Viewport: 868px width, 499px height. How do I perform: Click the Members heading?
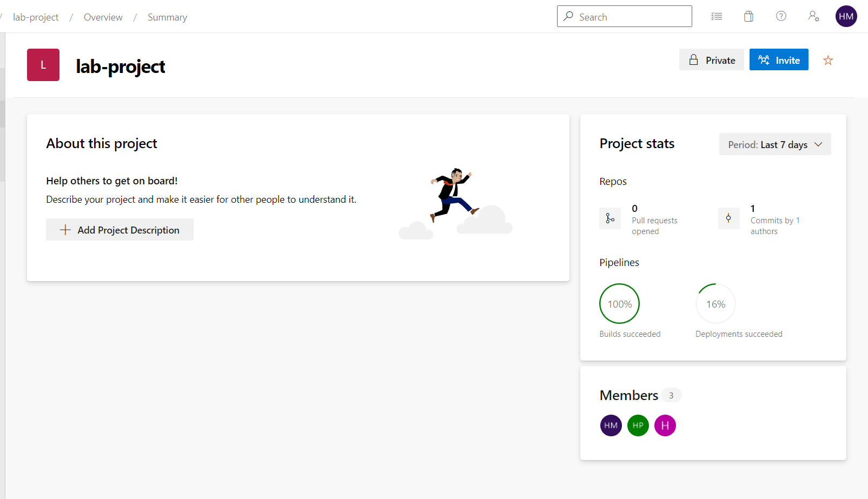[629, 395]
